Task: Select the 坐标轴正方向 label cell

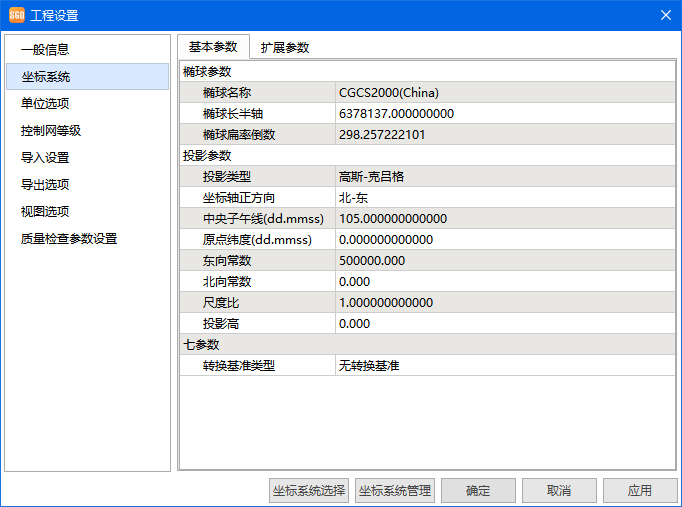Action: click(x=257, y=197)
